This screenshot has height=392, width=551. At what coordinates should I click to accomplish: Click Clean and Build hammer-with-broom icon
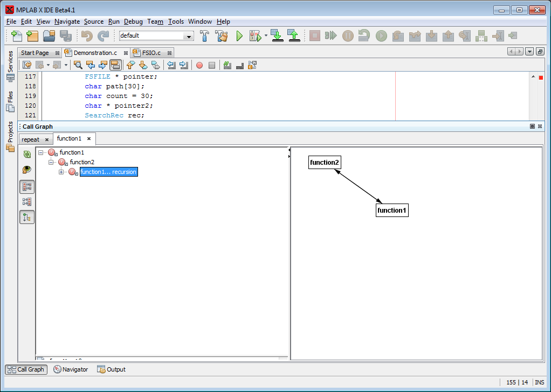pos(222,36)
